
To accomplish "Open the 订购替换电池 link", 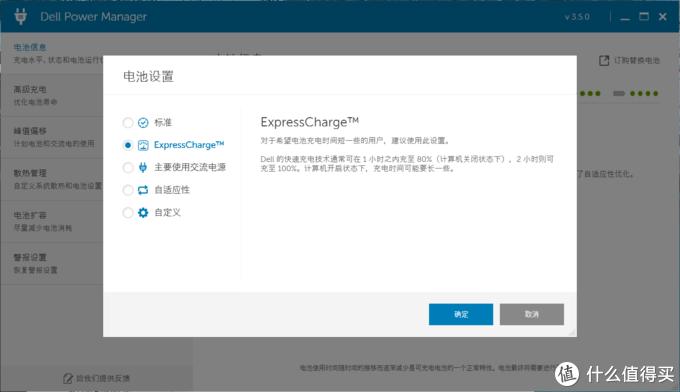I will (629, 61).
